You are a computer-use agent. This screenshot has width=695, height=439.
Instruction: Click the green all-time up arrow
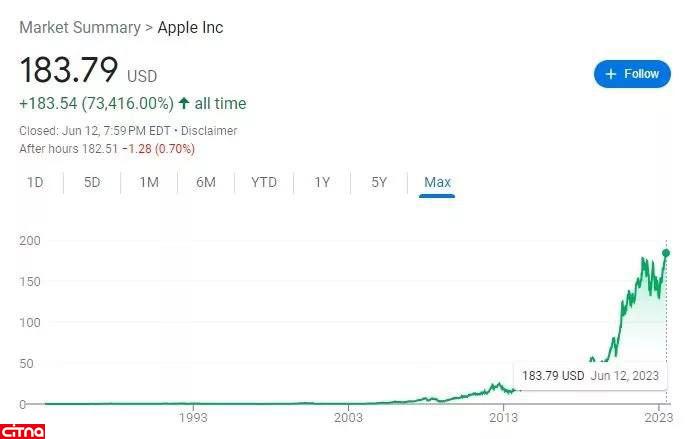pyautogui.click(x=184, y=103)
